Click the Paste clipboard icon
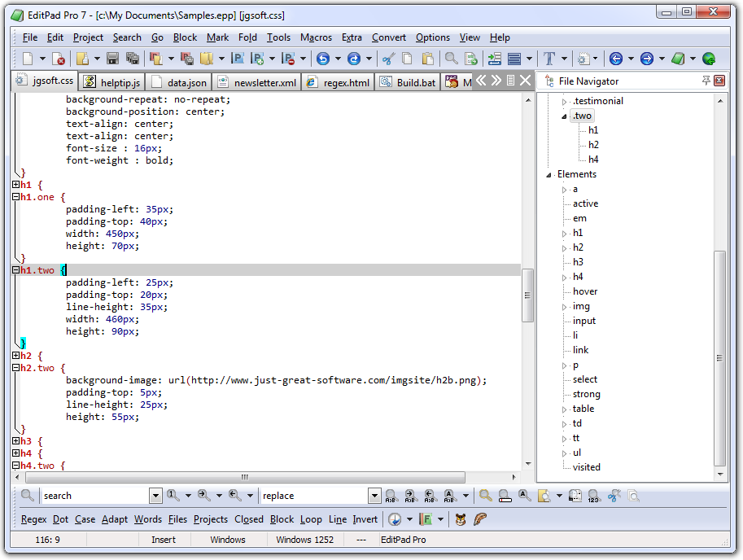The image size is (743, 560). (x=427, y=59)
